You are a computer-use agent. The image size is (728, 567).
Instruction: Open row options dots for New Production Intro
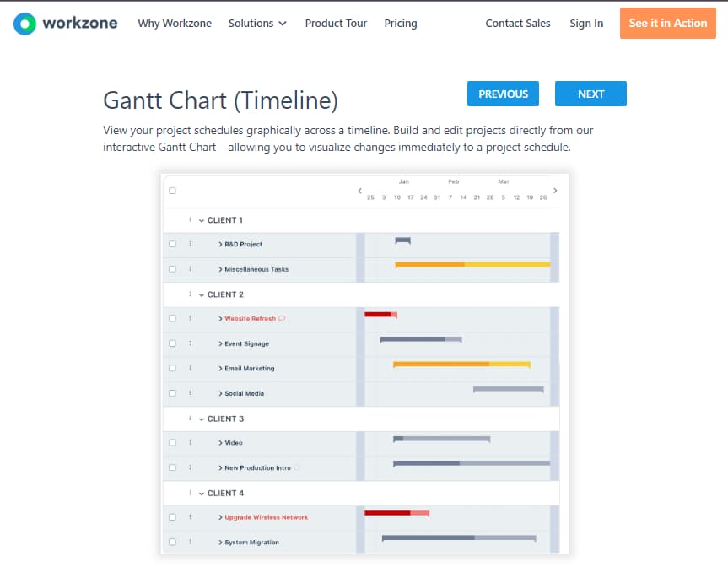point(190,467)
